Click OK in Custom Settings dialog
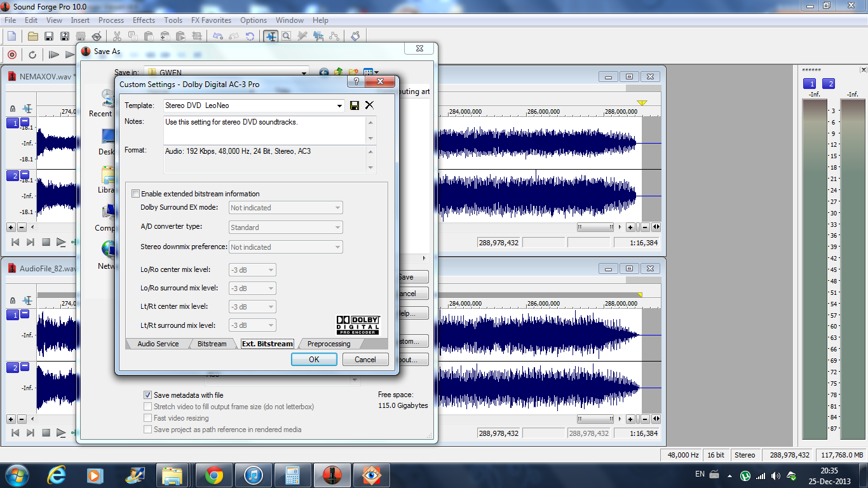This screenshot has width=868, height=488. 314,359
